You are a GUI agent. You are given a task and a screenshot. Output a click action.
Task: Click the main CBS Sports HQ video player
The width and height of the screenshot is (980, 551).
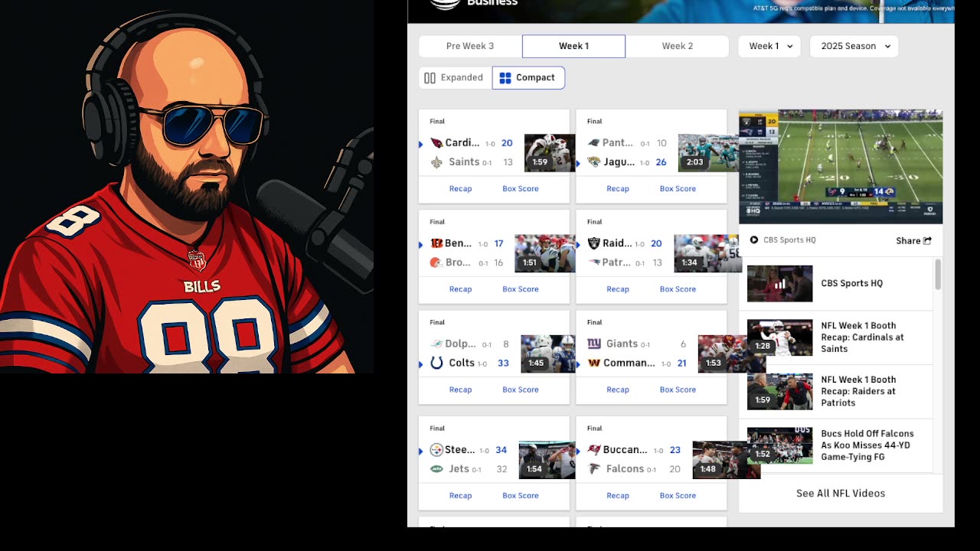click(x=841, y=167)
